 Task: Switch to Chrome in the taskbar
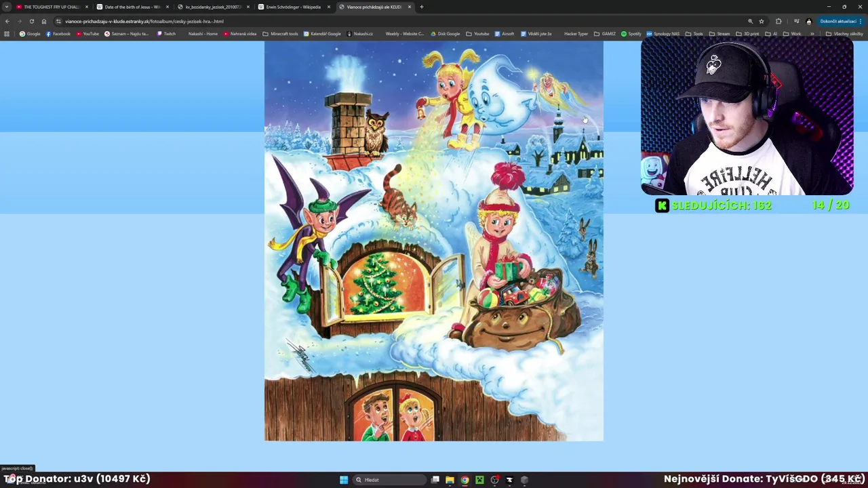click(465, 480)
